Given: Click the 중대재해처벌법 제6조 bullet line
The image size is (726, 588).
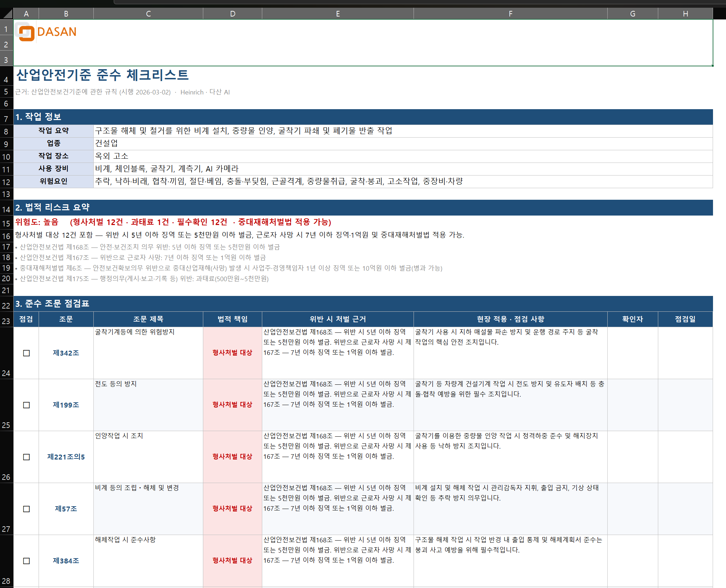Looking at the screenshot, I should [x=229, y=268].
